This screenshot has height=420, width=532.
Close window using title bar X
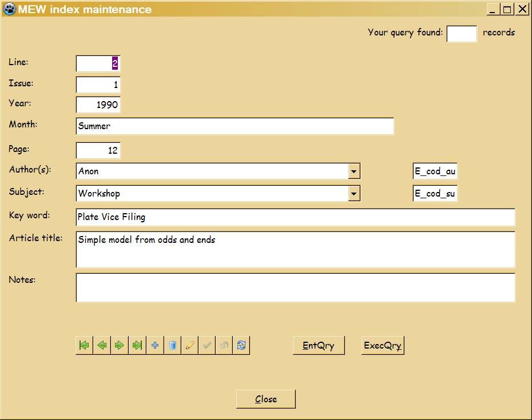522,9
